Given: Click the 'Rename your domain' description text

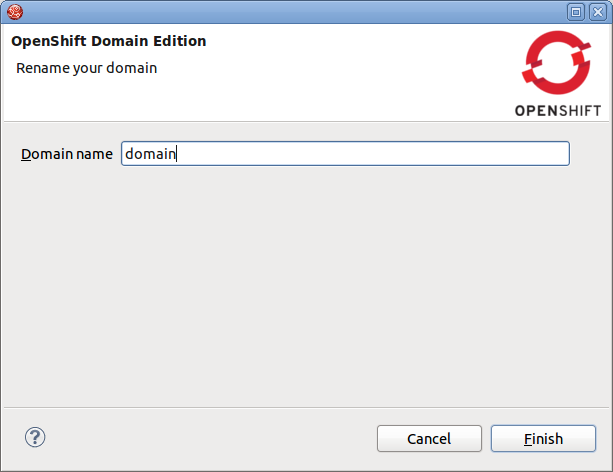Looking at the screenshot, I should pyautogui.click(x=86, y=68).
